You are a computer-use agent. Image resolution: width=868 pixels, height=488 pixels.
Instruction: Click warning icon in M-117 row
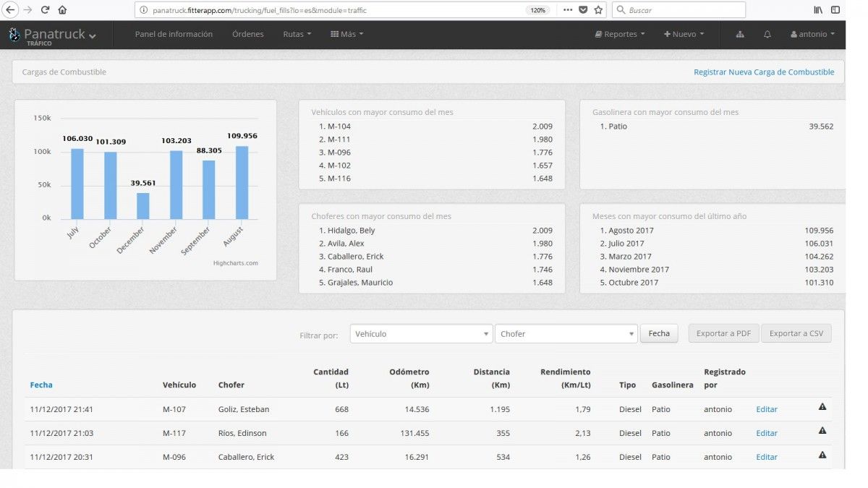click(822, 431)
